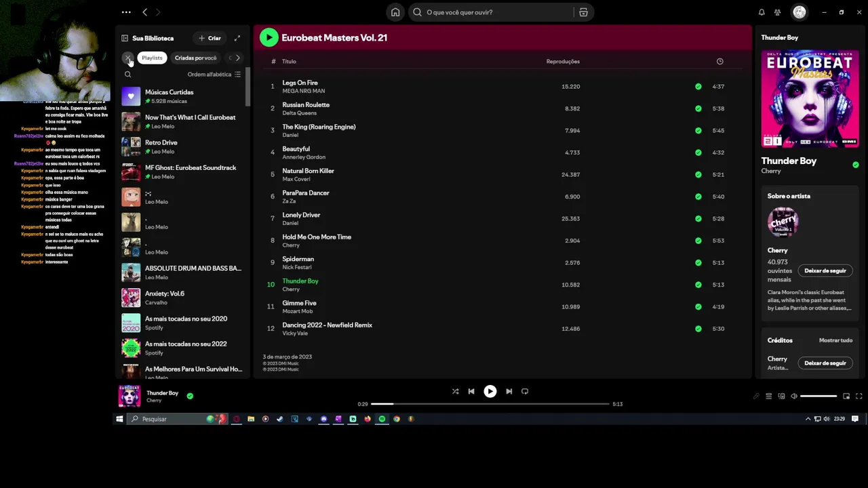Image resolution: width=868 pixels, height=488 pixels.
Task: Toggle saved check for Russian Roulette
Action: point(698,108)
